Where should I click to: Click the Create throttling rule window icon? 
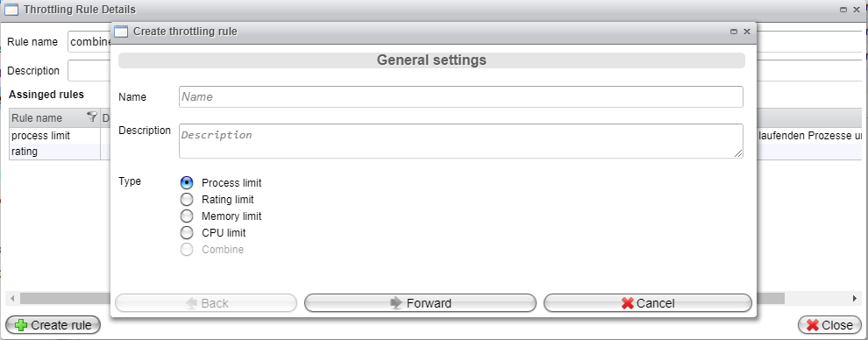click(121, 32)
